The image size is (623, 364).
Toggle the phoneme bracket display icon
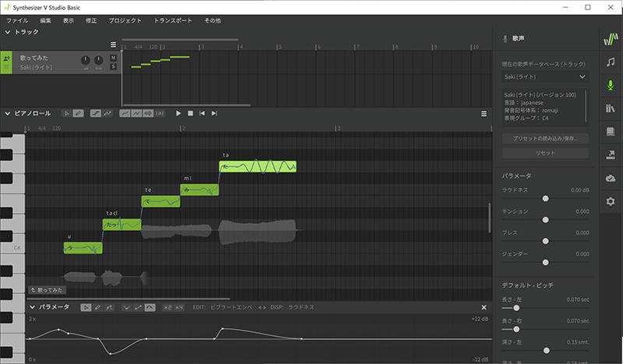coord(160,114)
